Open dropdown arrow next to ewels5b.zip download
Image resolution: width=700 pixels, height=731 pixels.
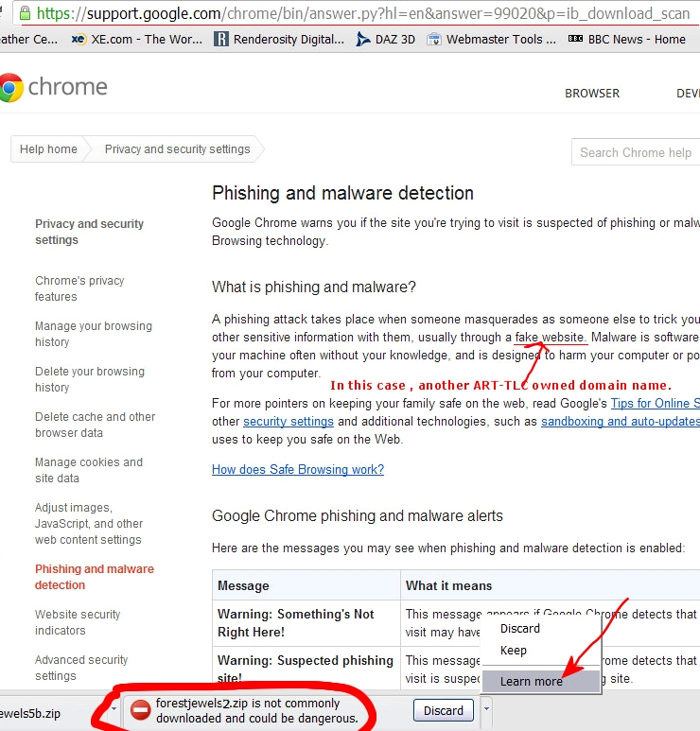point(114,709)
